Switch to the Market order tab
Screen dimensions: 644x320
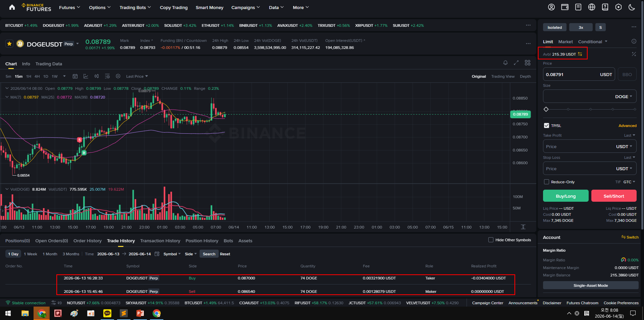[x=565, y=42]
